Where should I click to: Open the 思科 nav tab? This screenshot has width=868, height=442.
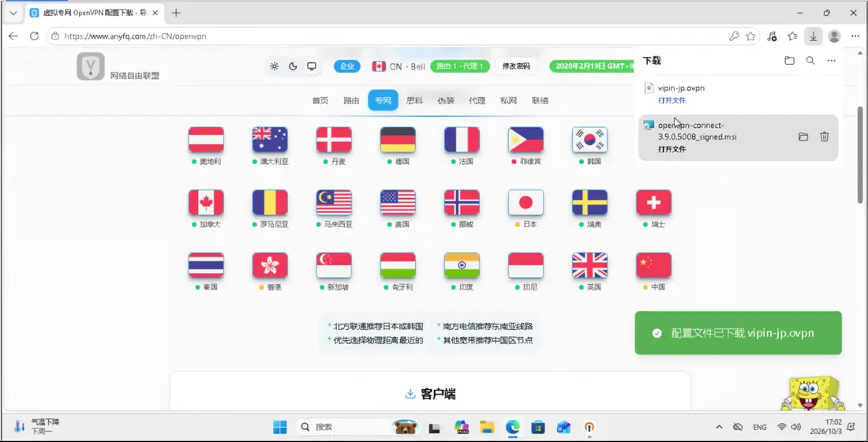point(414,100)
